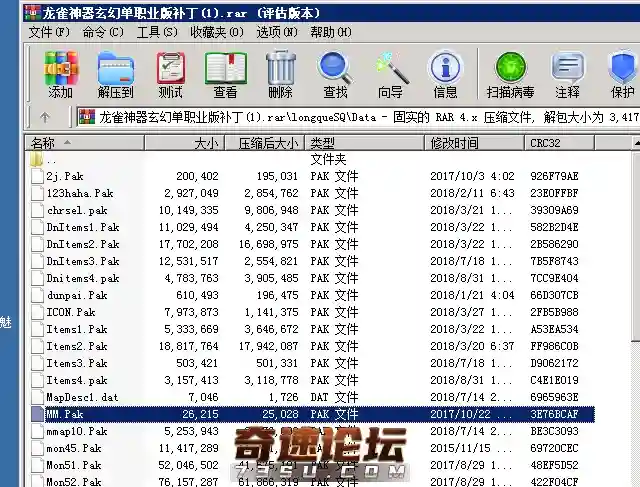The height and width of the screenshot is (487, 640).
Task: Sort by 修改时间 column header
Action: (474, 143)
